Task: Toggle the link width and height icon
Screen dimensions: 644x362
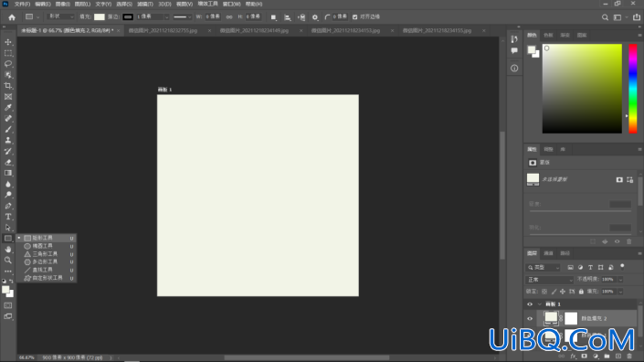Action: click(x=229, y=16)
